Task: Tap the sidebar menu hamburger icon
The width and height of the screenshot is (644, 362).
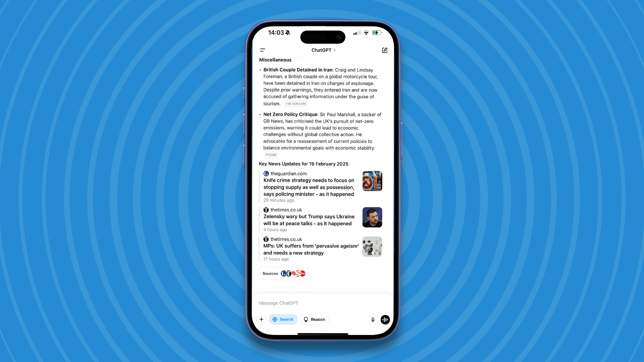Action: pos(262,50)
